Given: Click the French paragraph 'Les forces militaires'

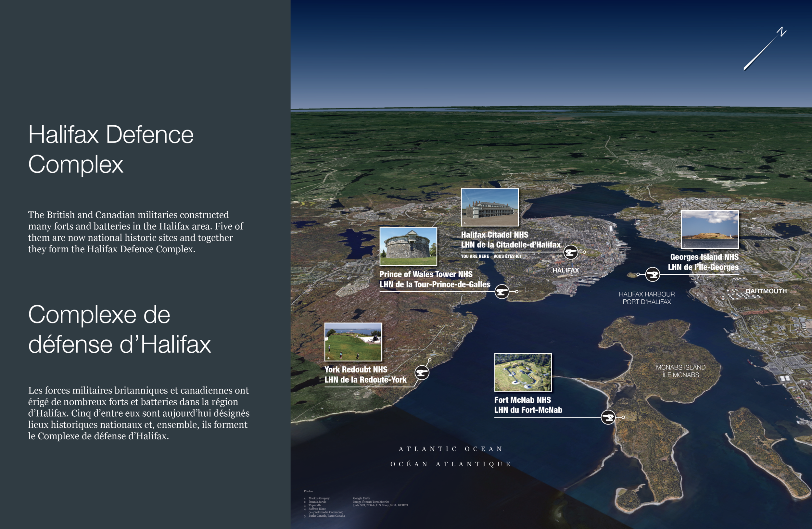Looking at the screenshot, I should [139, 413].
